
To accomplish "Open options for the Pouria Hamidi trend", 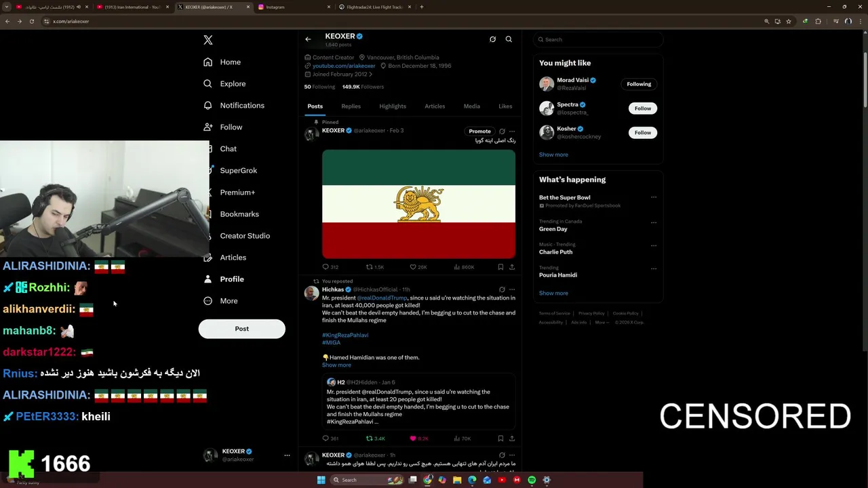I will [654, 268].
